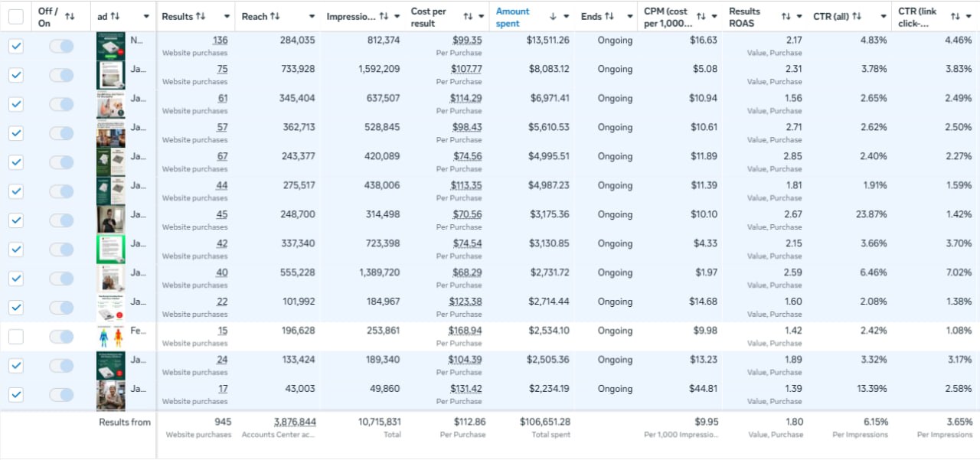The width and height of the screenshot is (980, 460).
Task: Open the Cost per result dropdown
Action: tap(481, 16)
